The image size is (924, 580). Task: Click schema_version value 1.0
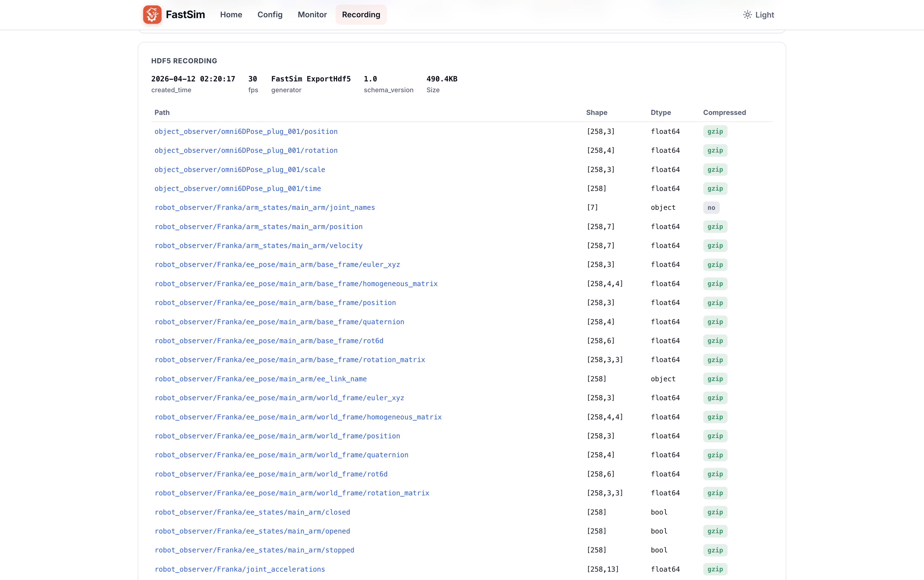(x=370, y=79)
